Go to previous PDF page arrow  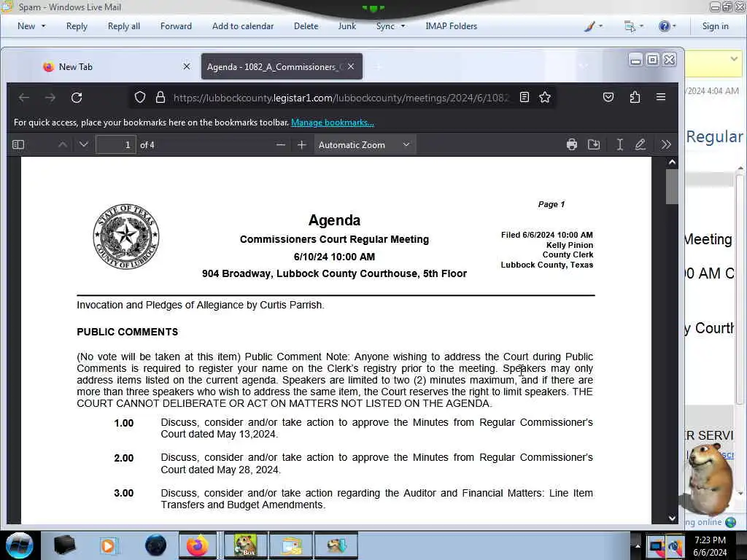pos(63,144)
